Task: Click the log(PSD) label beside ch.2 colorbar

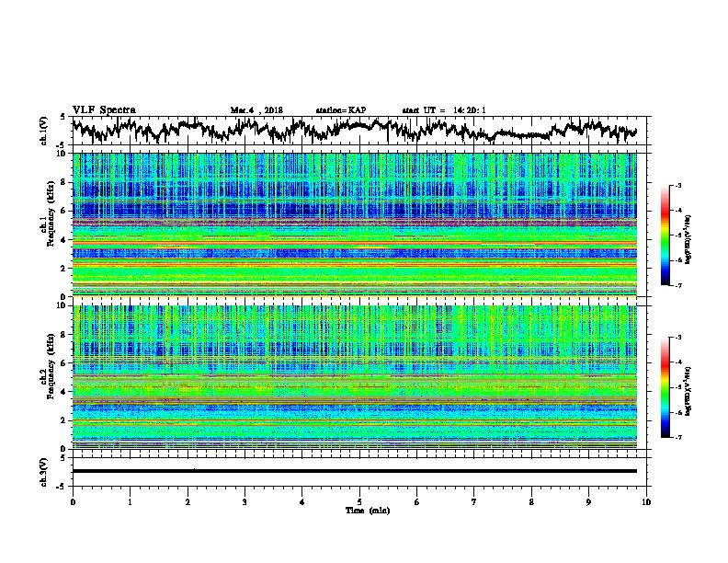Action: [x=688, y=391]
